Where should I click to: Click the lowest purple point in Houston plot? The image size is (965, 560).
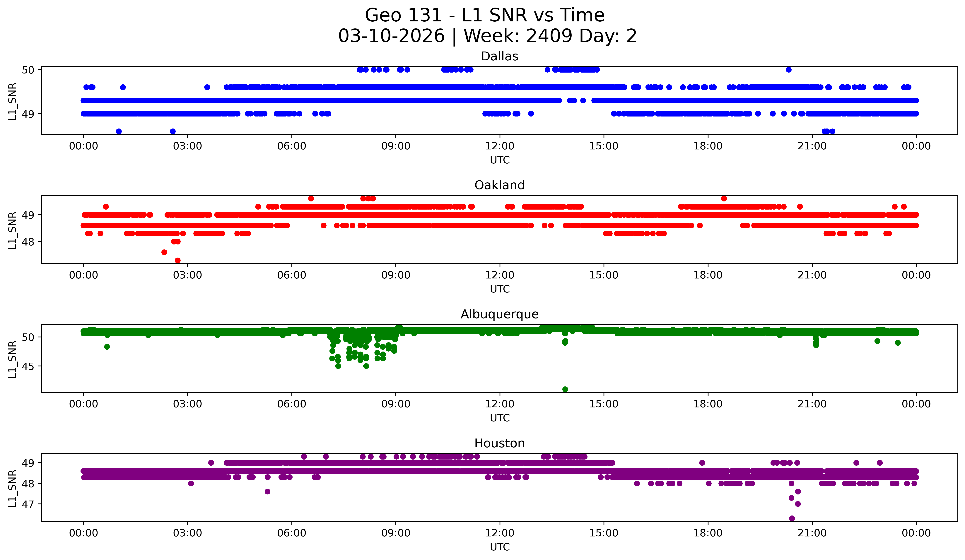[792, 518]
